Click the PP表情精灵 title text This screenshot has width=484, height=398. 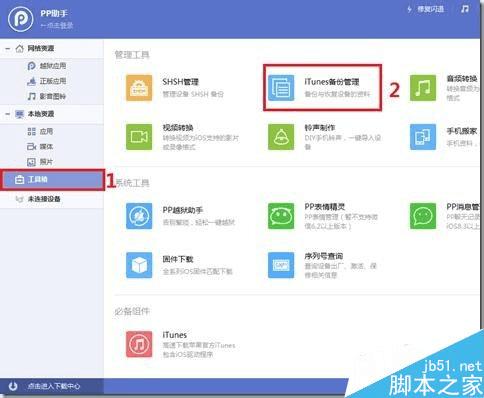pos(325,207)
